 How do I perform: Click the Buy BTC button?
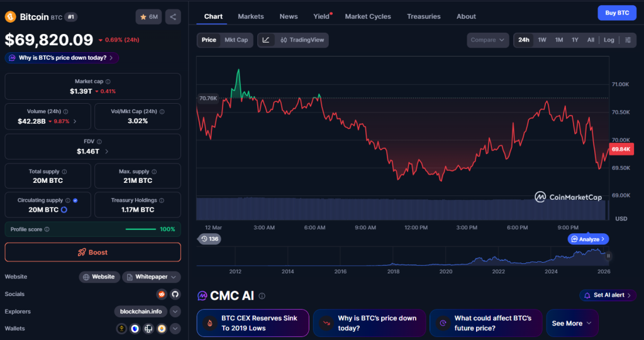pos(616,13)
